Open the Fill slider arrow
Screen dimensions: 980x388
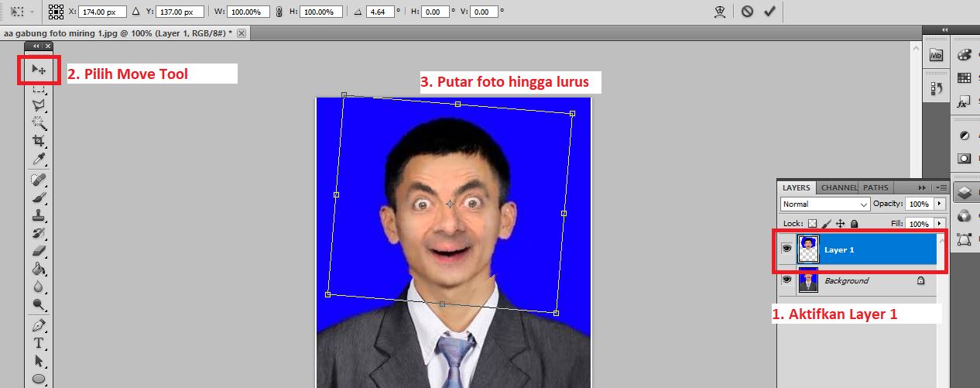click(x=940, y=224)
